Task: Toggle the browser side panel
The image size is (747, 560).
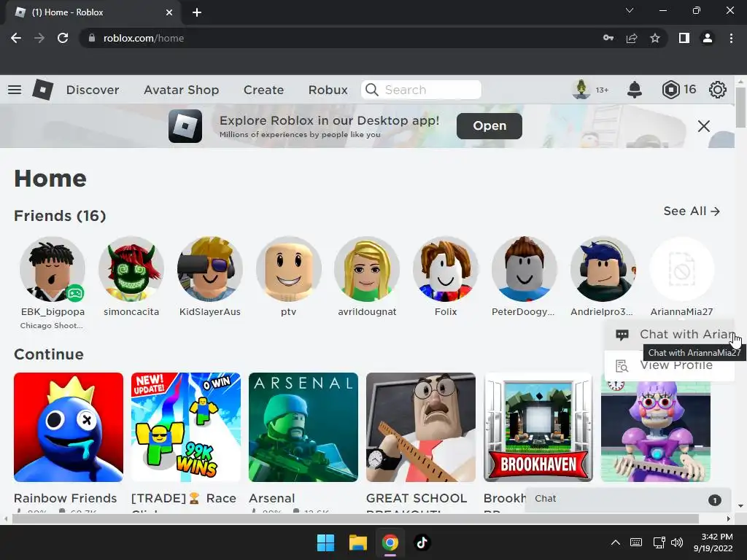Action: point(684,38)
